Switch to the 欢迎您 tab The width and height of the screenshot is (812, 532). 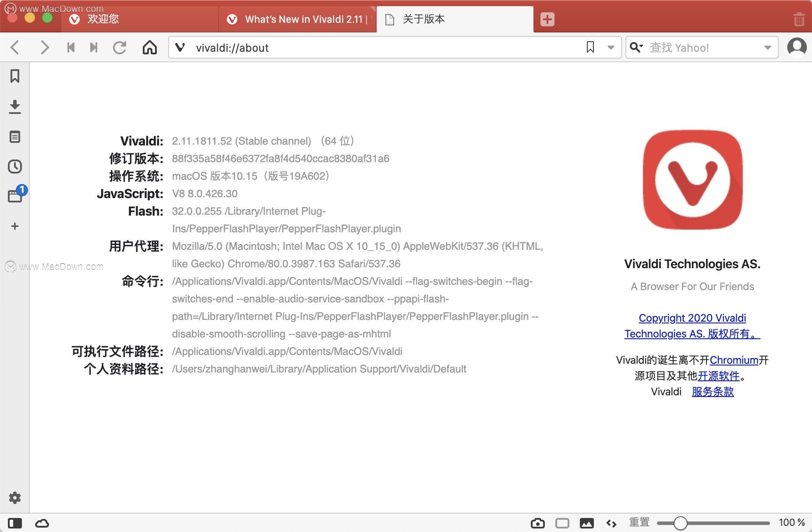(x=140, y=19)
